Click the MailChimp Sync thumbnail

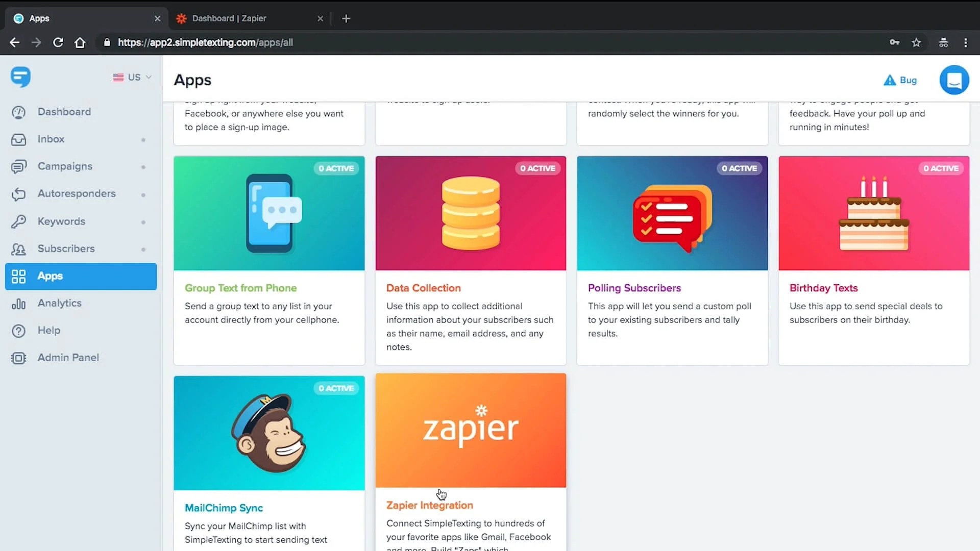click(269, 433)
